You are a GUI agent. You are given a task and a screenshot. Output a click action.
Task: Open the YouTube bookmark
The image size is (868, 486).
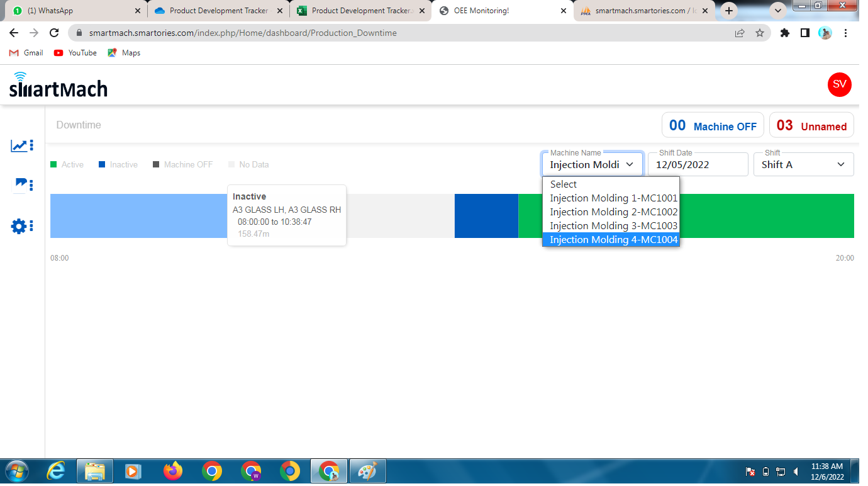(75, 53)
